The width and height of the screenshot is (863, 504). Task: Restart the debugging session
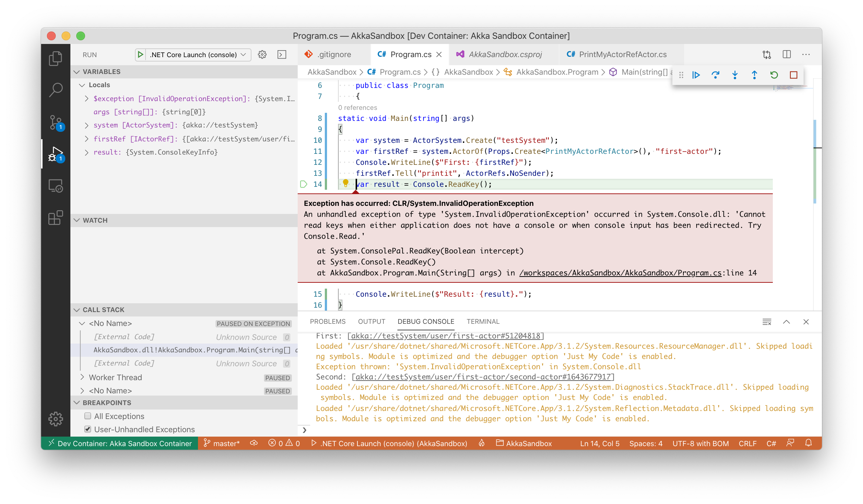pos(774,75)
